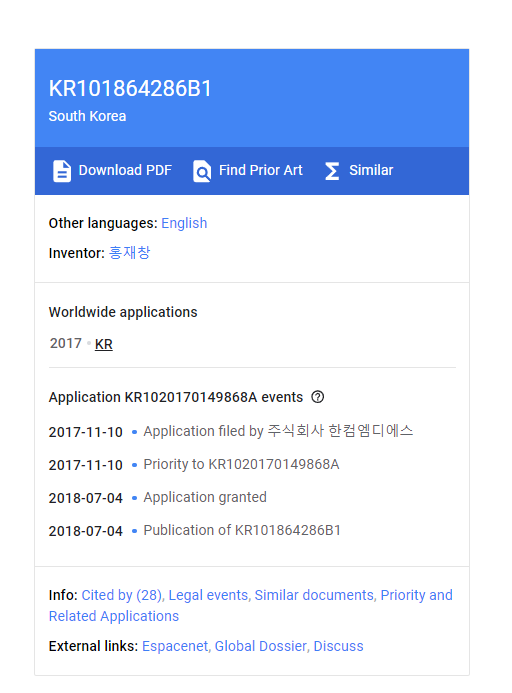This screenshot has width=512, height=693.
Task: Click 'Publication of KR101864286B1' event
Action: tap(242, 530)
